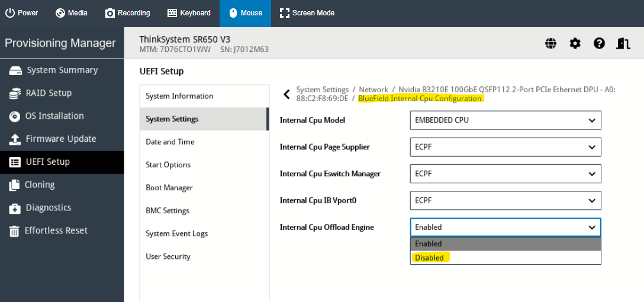Image resolution: width=644 pixels, height=302 pixels.
Task: Click BlueField Internal Cpu Configuration breadcrumb
Action: pos(419,99)
